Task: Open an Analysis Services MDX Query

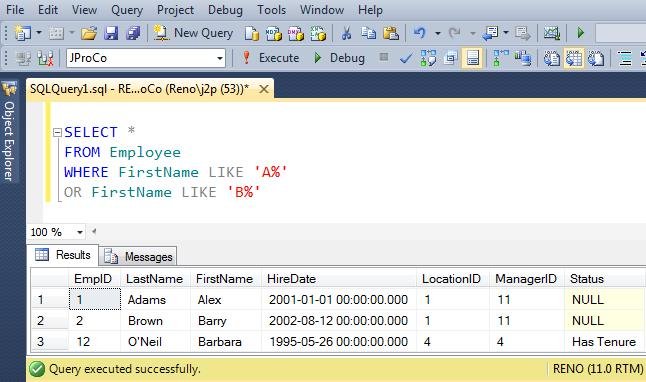Action: 273,33
